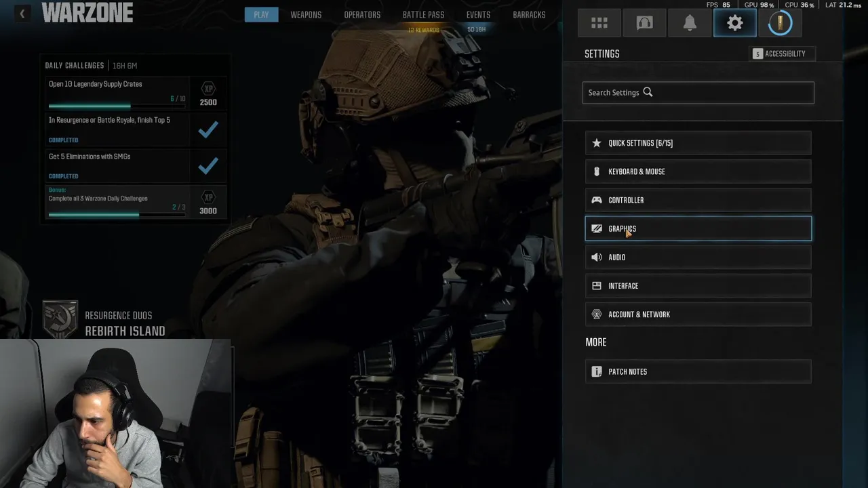Click the streamer webcam overlay
This screenshot has width=868, height=488.
tap(116, 413)
